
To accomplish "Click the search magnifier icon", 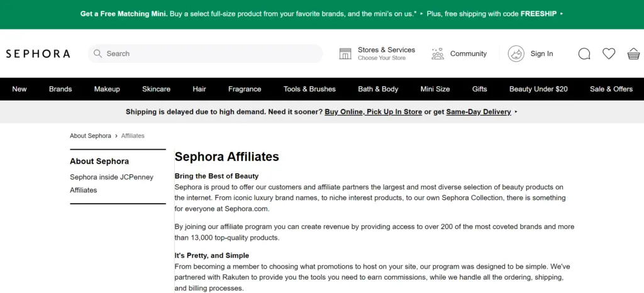I will click(97, 54).
